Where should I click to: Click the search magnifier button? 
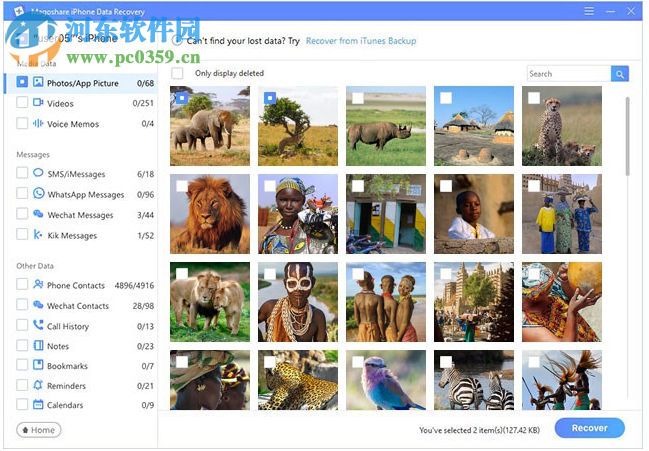click(620, 74)
